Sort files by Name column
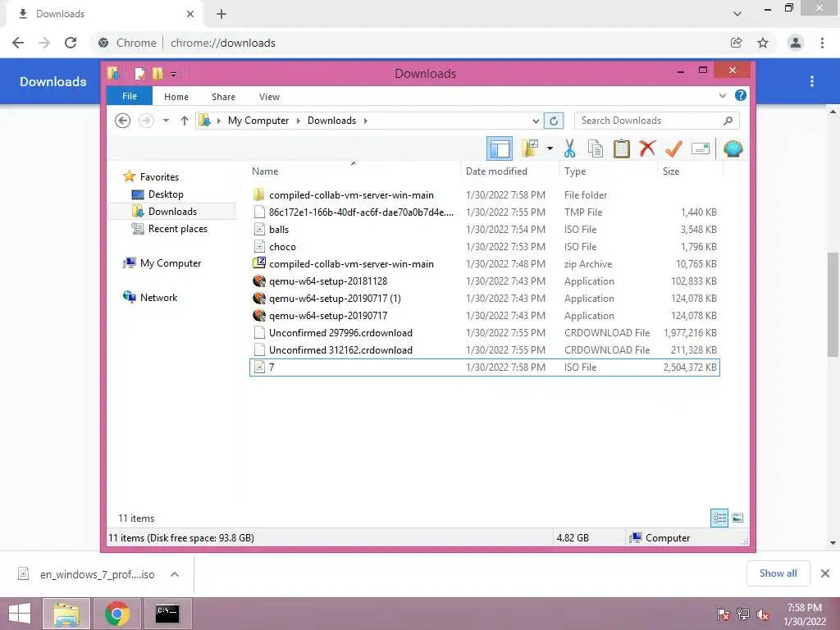 coord(354,171)
